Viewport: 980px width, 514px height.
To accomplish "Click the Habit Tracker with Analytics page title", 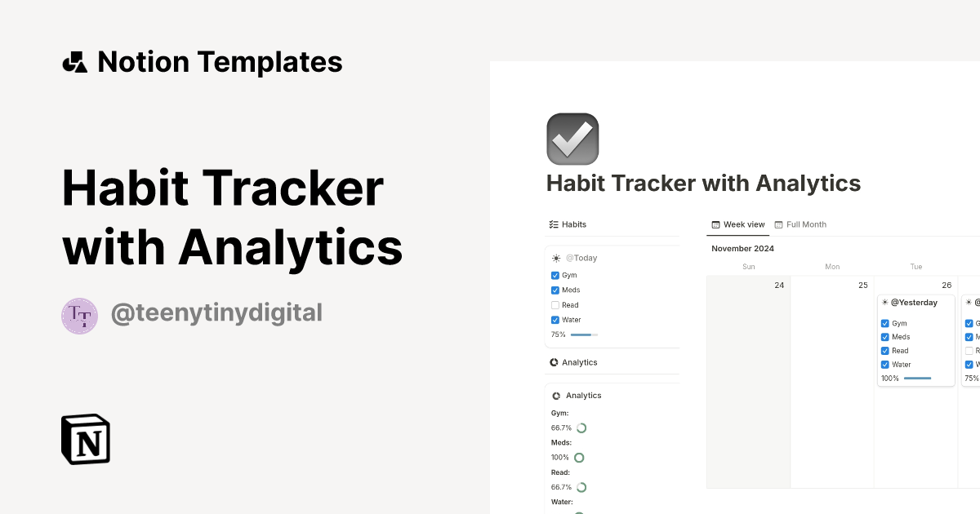I will (703, 183).
